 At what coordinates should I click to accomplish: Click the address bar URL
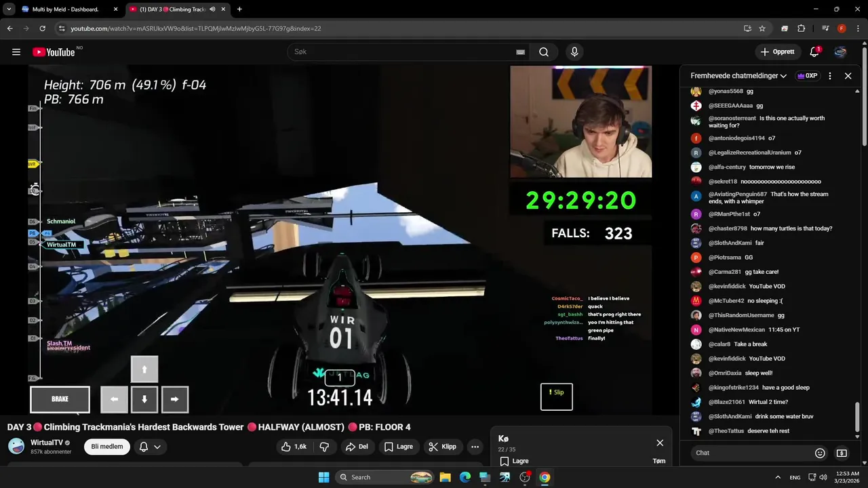tap(196, 28)
